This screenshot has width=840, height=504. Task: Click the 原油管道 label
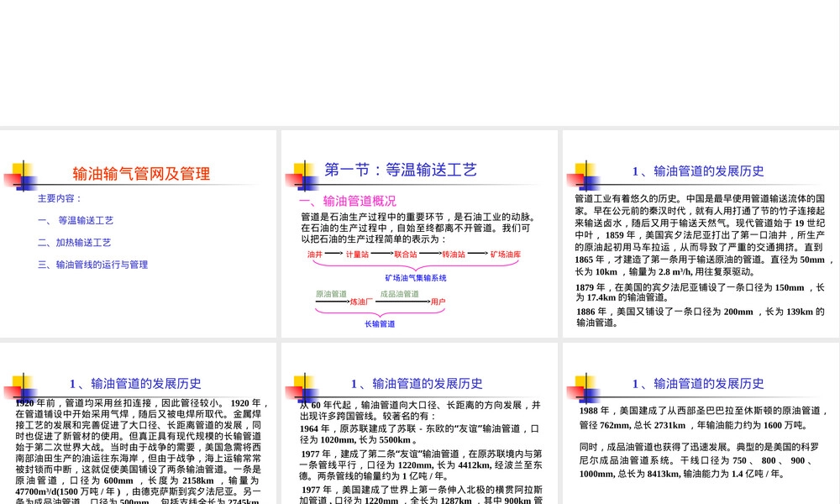[x=331, y=294]
